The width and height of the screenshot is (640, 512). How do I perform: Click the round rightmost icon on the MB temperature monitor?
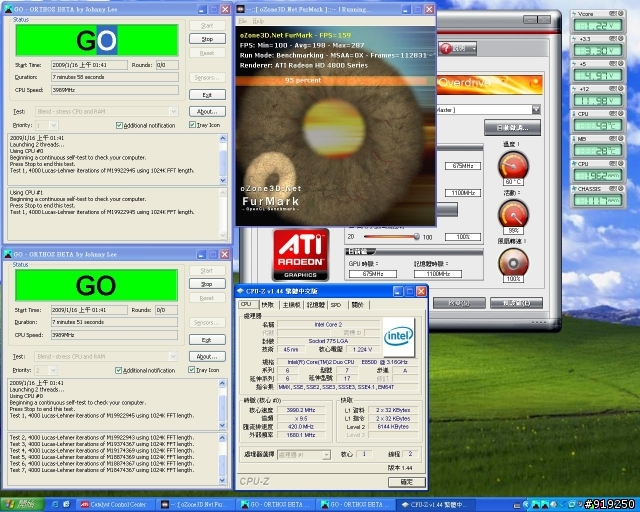coord(621,138)
